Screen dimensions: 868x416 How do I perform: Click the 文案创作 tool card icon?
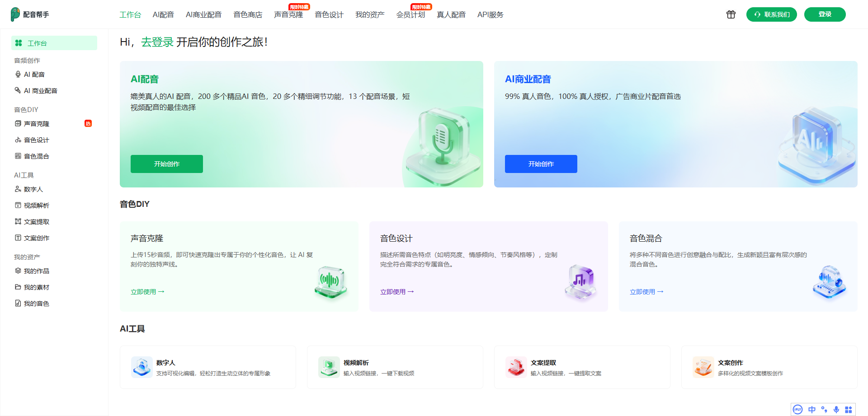[703, 367]
